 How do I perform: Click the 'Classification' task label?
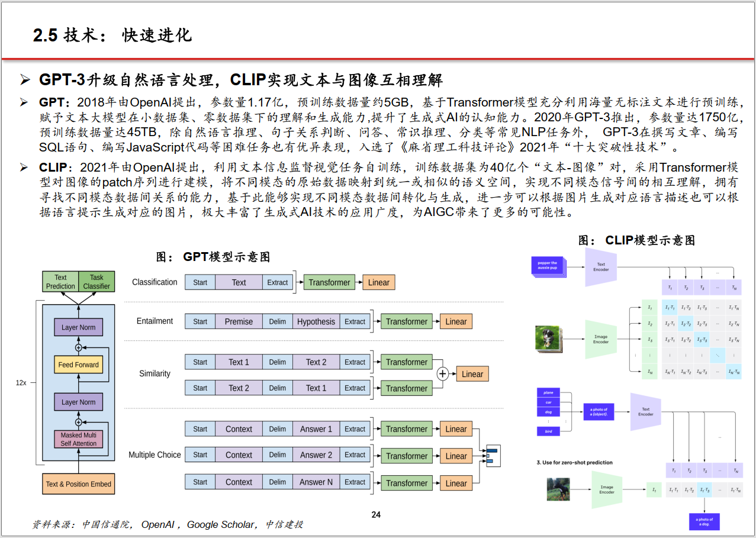tap(155, 282)
